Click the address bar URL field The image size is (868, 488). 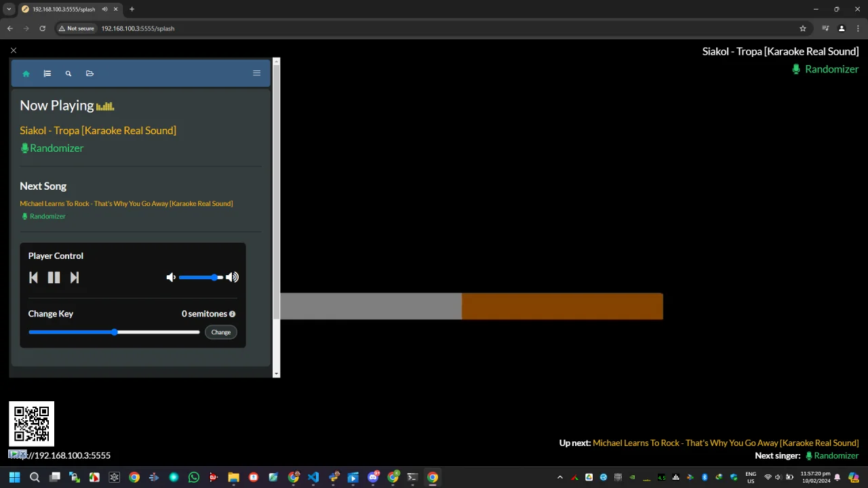tap(138, 28)
